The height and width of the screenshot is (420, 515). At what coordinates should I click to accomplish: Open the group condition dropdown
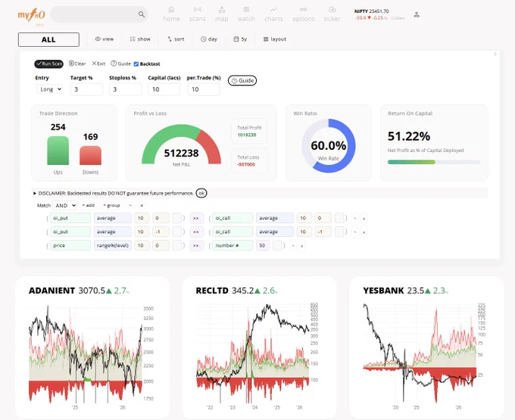coord(111,205)
